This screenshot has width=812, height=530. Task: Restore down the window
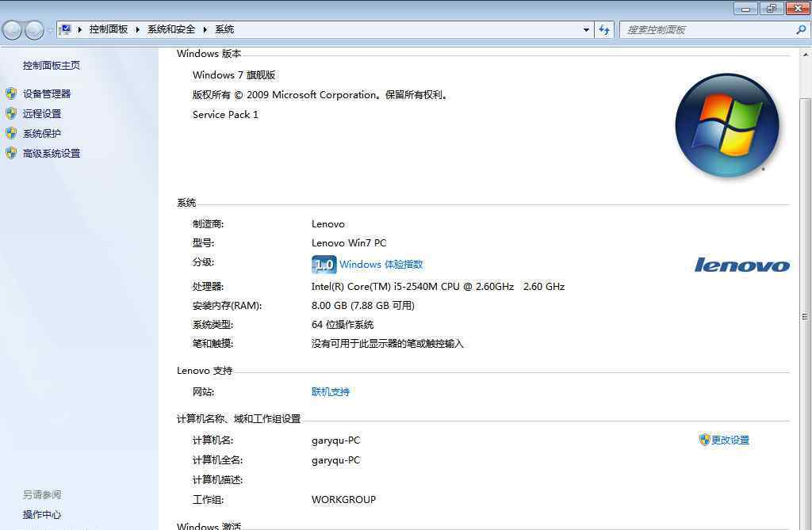[x=772, y=8]
